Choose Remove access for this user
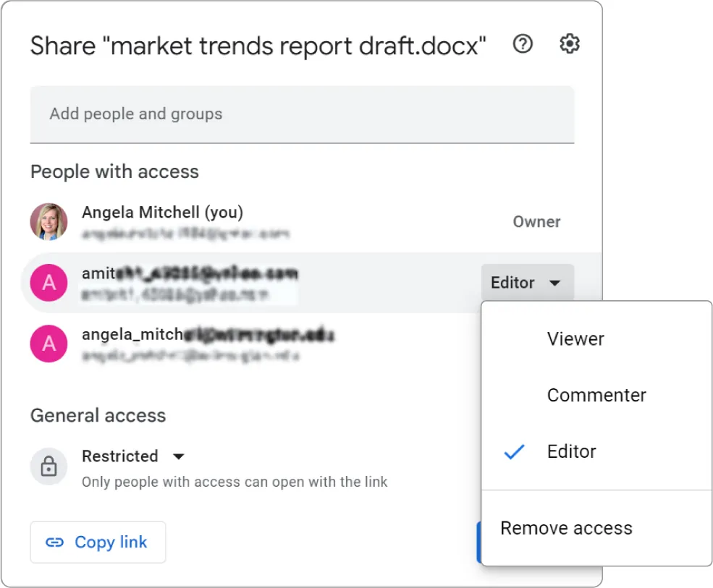Image resolution: width=713 pixels, height=588 pixels. (x=565, y=528)
